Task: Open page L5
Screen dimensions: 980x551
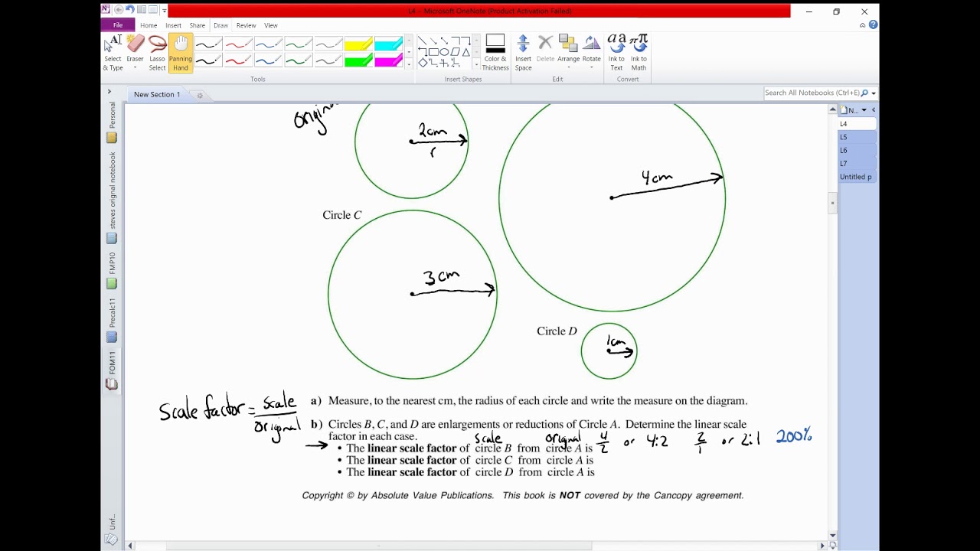Action: 857,137
